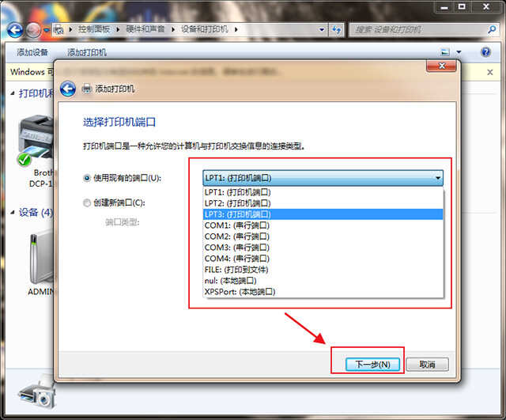Click the change view icon in toolbar
The width and height of the screenshot is (506, 420).
[x=445, y=52]
